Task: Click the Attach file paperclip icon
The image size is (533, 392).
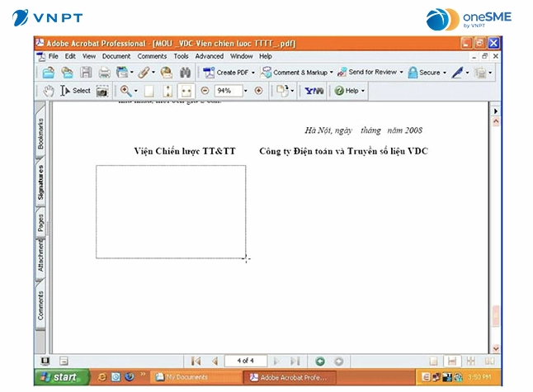Action: (x=144, y=73)
